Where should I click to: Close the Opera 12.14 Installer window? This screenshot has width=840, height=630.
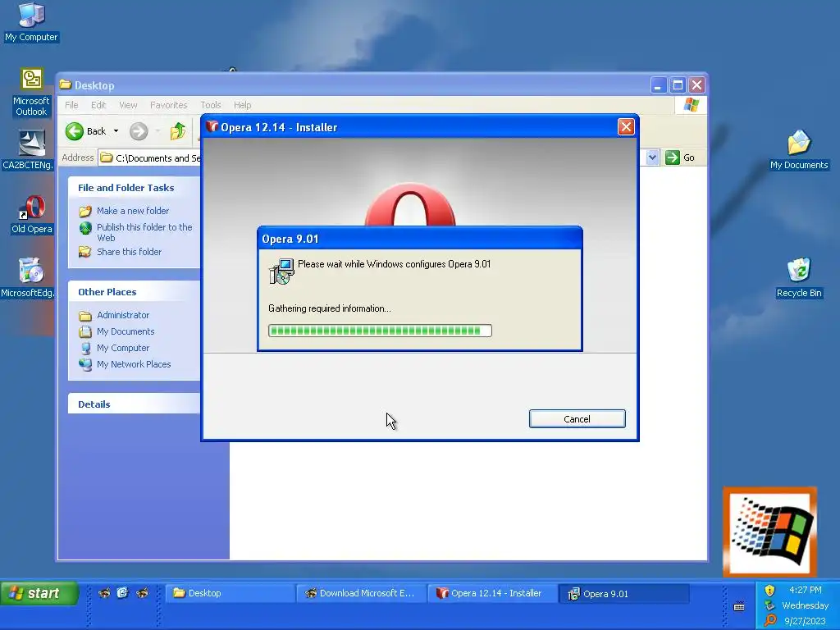[x=626, y=127]
